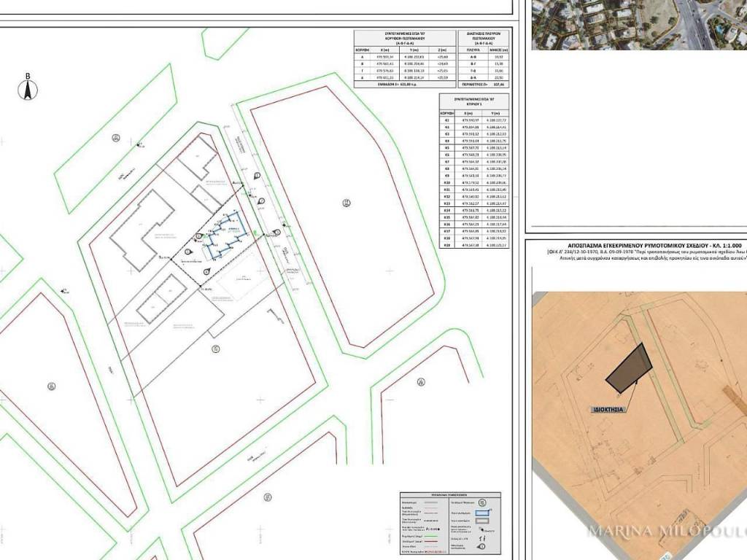The width and height of the screenshot is (747, 560).
Task: Click the north arrow compass symbol
Action: pos(28,88)
